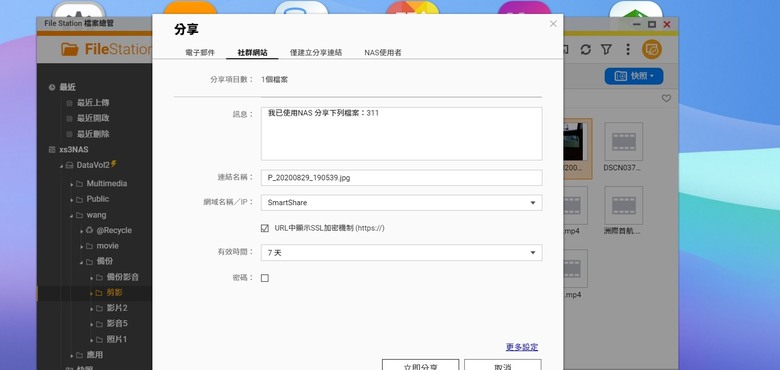The height and width of the screenshot is (370, 780).
Task: Close the share dialog with the X icon
Action: (x=553, y=23)
